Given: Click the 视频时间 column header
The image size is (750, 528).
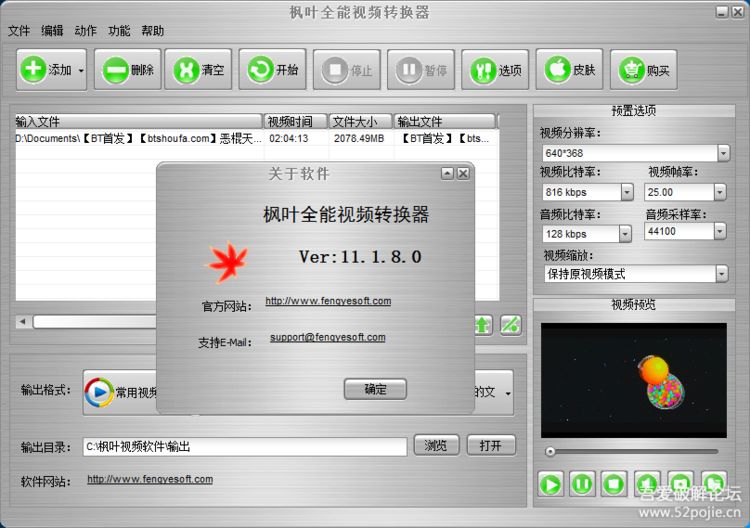Looking at the screenshot, I should [x=296, y=121].
